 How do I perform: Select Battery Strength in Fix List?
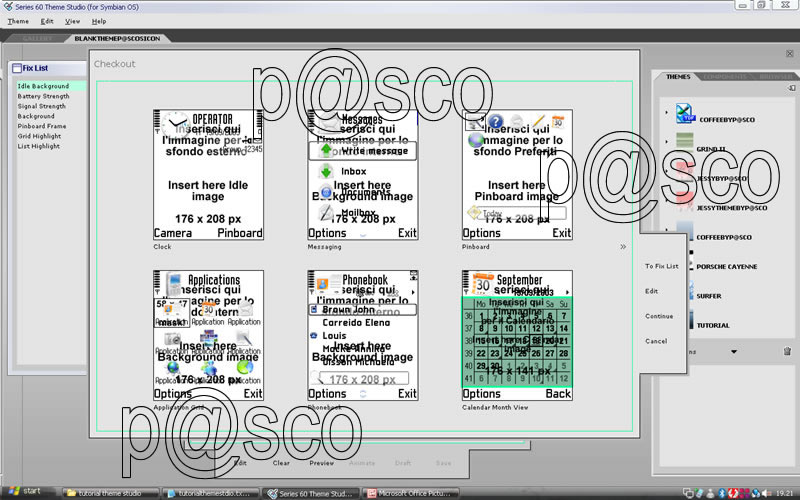pyautogui.click(x=43, y=96)
